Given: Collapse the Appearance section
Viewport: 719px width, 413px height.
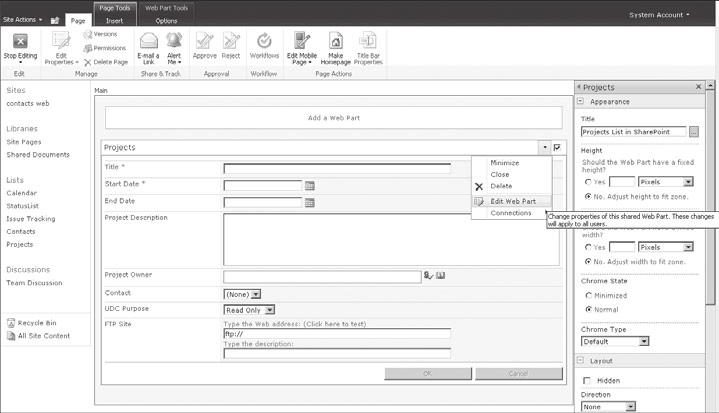Looking at the screenshot, I should coord(580,101).
